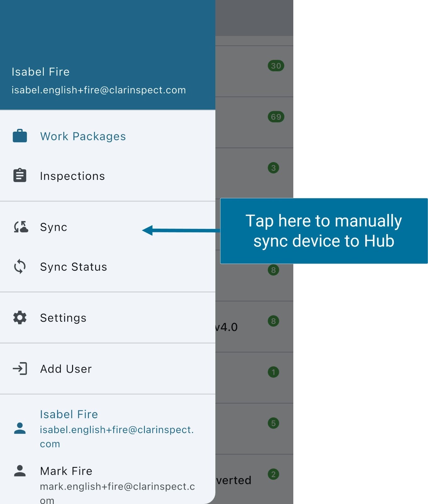Click the person icon beside Mark Fire

(20, 471)
